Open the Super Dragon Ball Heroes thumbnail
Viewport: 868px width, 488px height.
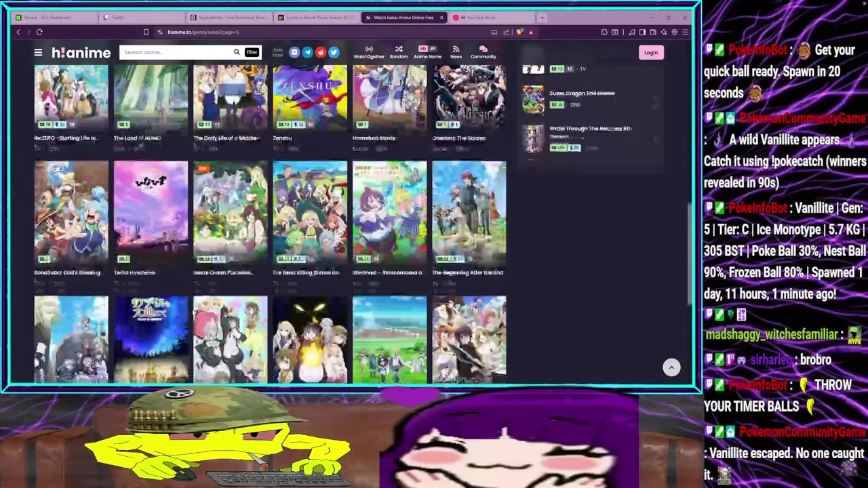[533, 100]
